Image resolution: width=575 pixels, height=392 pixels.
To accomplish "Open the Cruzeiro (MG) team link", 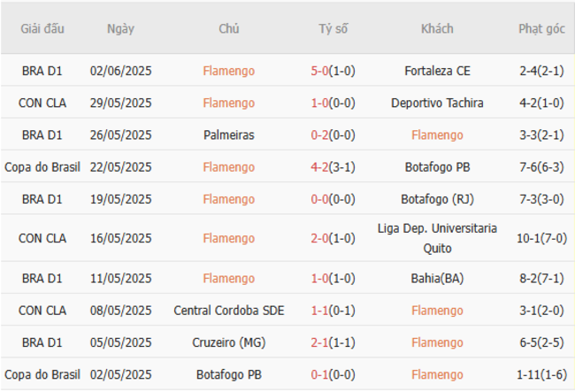I will tap(228, 342).
